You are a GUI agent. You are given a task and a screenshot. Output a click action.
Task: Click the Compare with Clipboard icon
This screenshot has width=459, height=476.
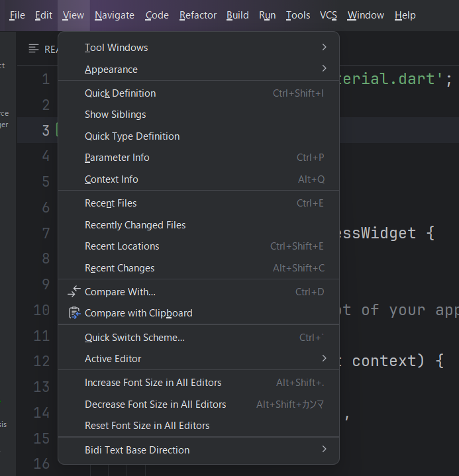pos(74,313)
